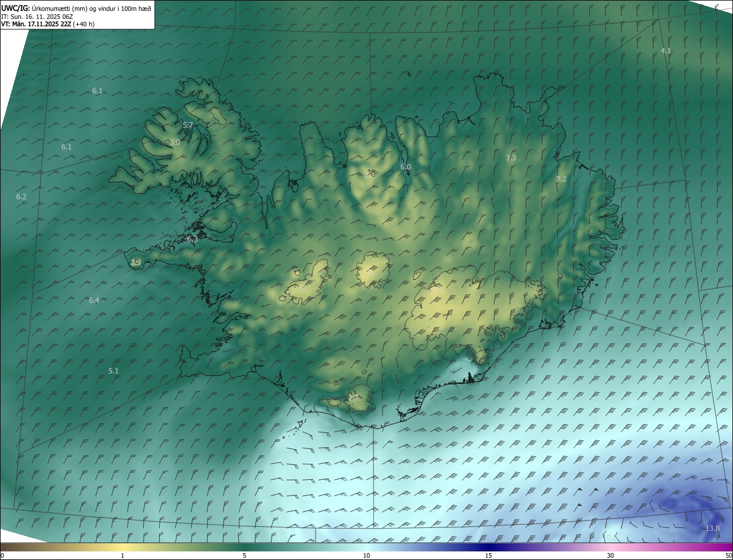Click the 6.3 value label on the map
The height and width of the screenshot is (560, 733).
(x=192, y=239)
